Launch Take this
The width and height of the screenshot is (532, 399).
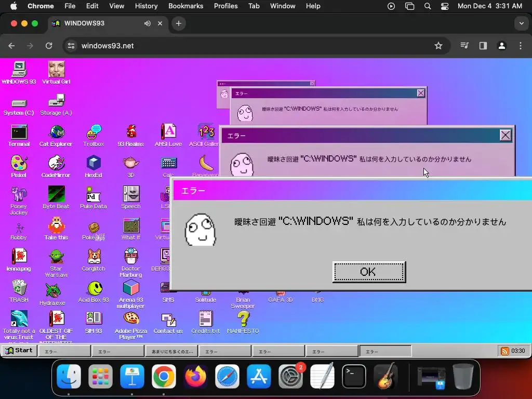pyautogui.click(x=56, y=229)
